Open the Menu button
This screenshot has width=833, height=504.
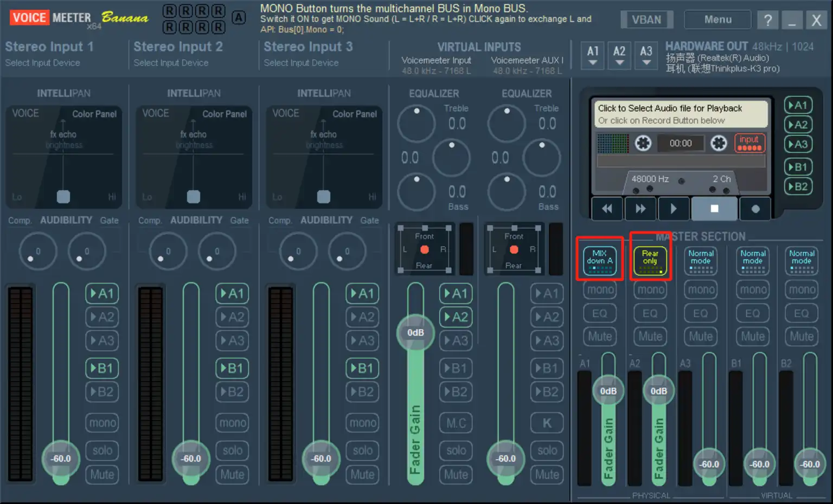pos(717,20)
